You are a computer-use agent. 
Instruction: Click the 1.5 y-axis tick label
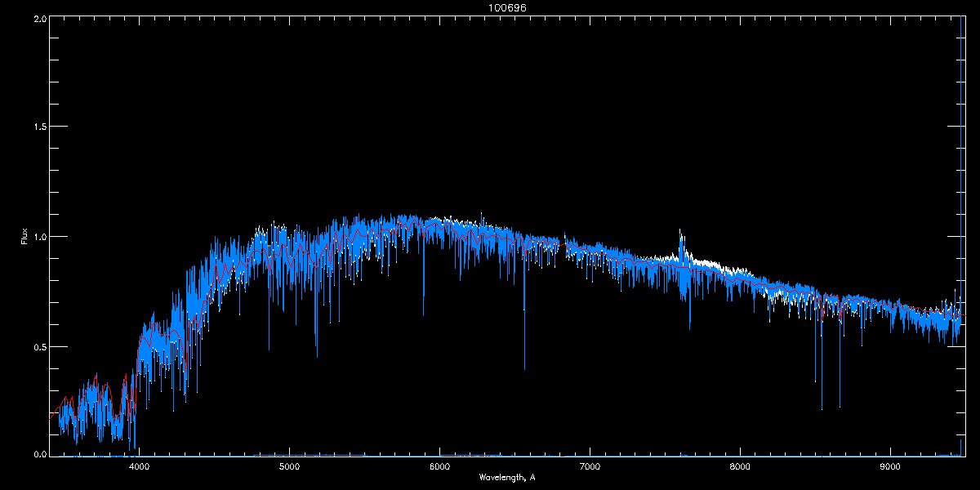39,127
